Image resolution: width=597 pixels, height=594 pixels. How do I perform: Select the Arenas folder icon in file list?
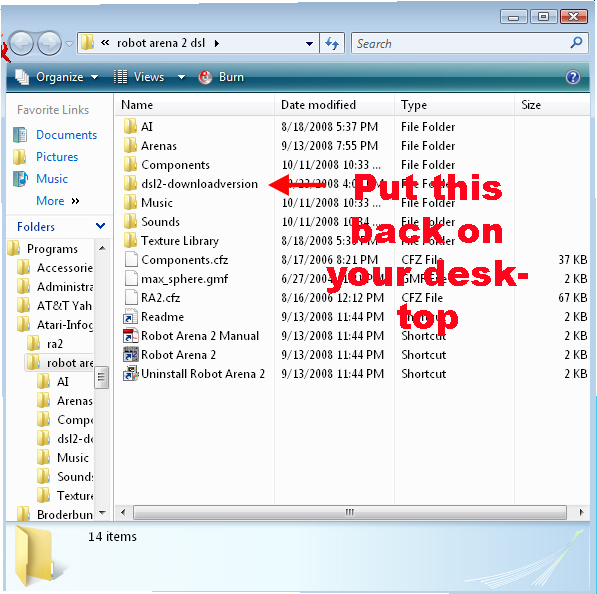[x=130, y=145]
